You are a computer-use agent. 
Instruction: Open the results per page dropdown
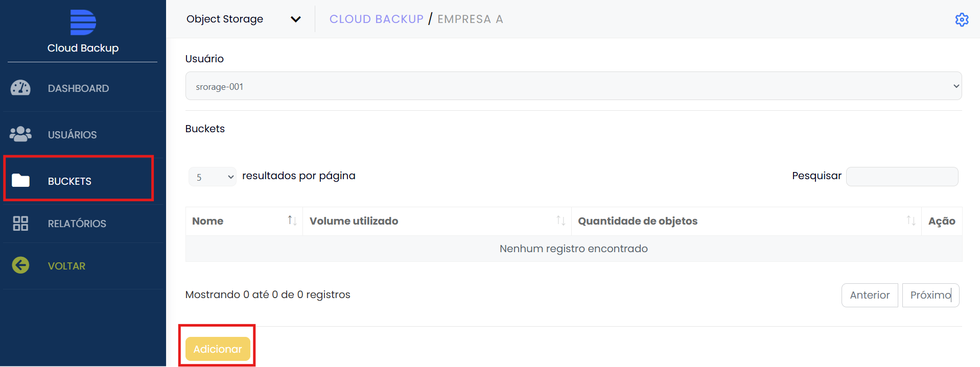pos(213,177)
